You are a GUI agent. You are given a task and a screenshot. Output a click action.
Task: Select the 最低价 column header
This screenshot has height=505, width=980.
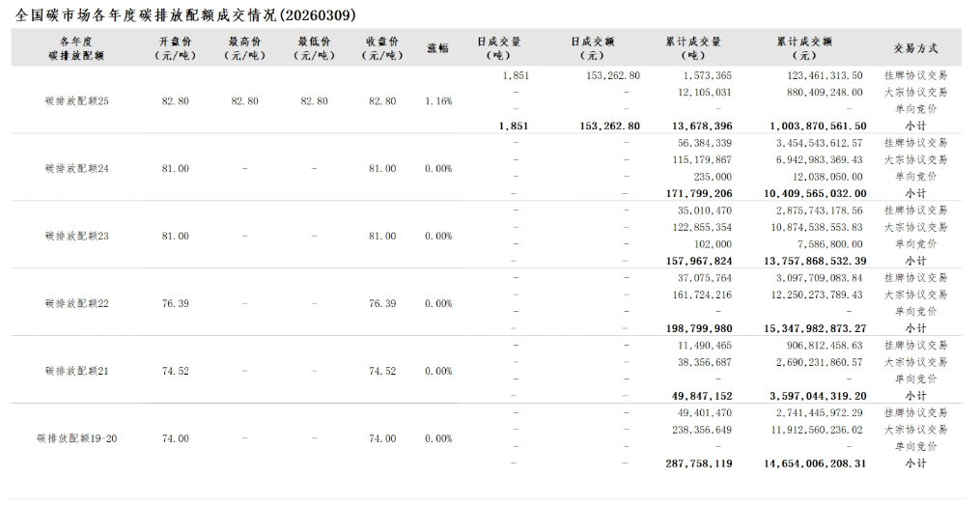click(x=315, y=48)
